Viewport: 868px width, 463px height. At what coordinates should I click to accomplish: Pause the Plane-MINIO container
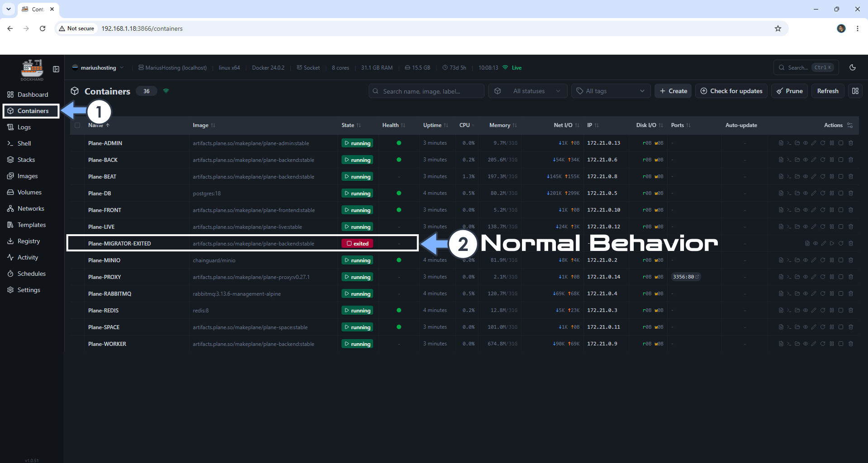point(832,260)
